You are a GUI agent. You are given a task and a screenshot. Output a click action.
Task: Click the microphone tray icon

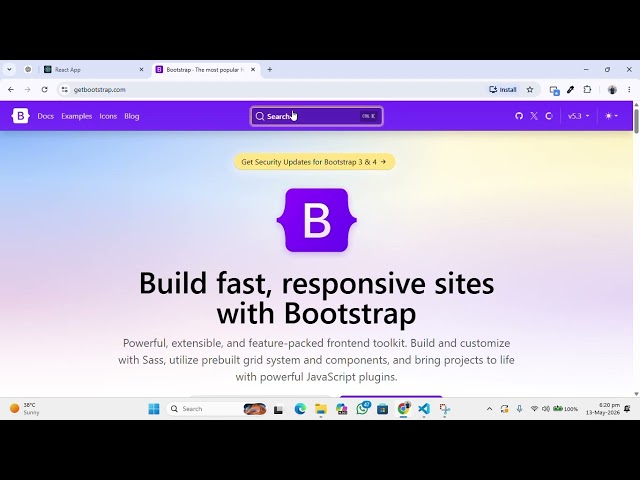click(x=519, y=409)
